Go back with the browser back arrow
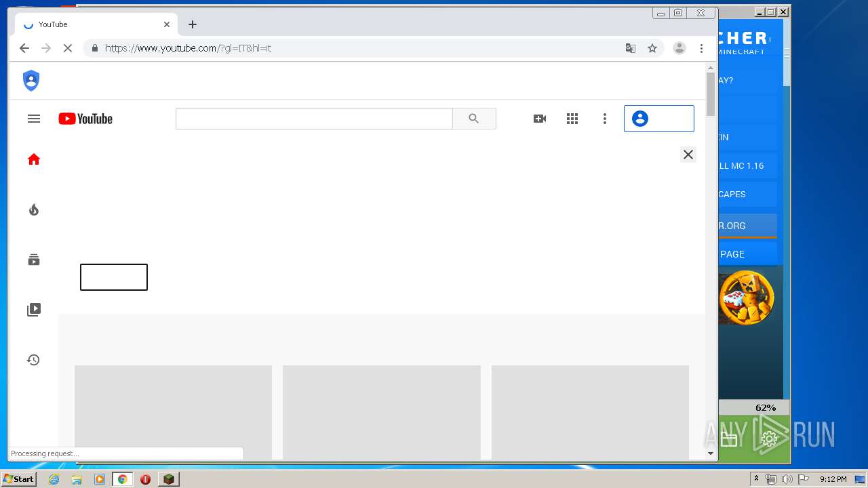The width and height of the screenshot is (868, 488). 24,48
